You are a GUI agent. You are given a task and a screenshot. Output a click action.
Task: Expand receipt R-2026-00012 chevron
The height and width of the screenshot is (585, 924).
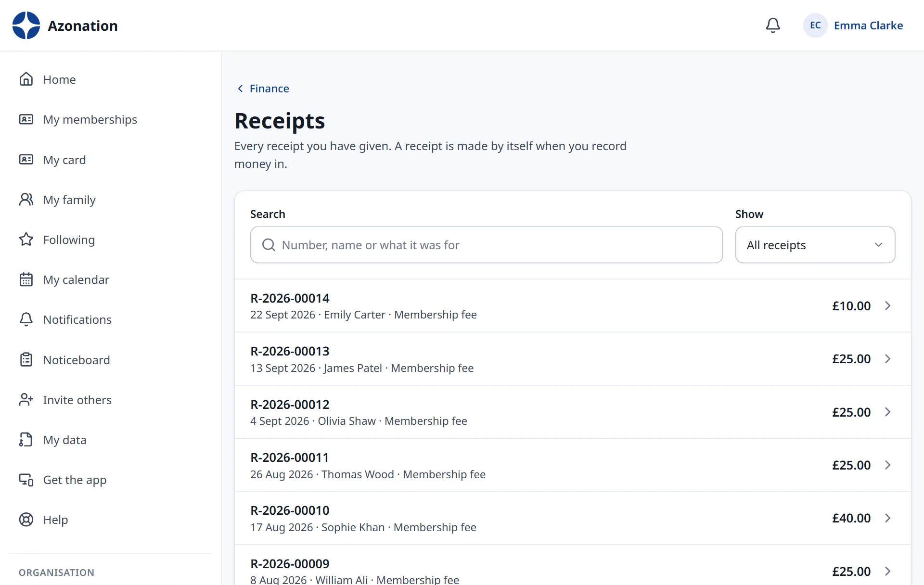point(888,412)
